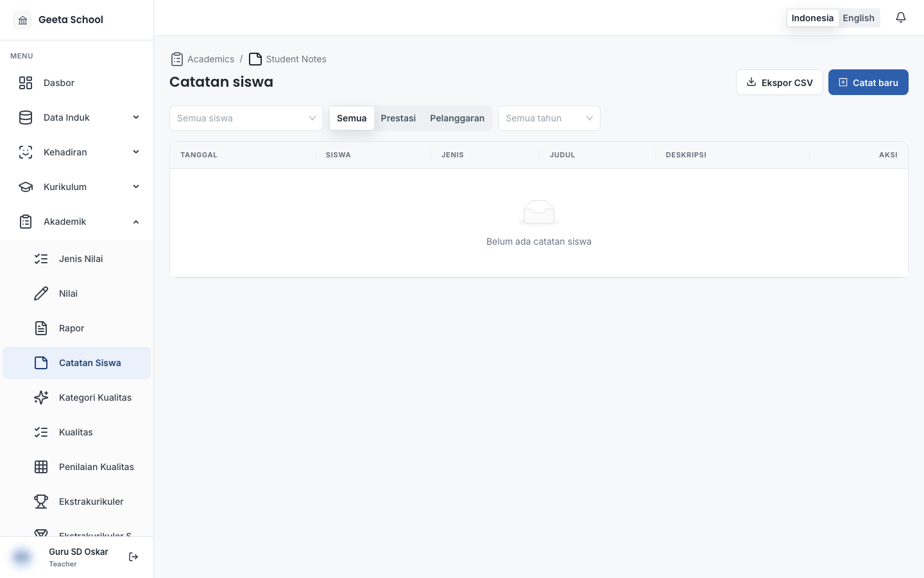The height and width of the screenshot is (578, 924).
Task: Open the Semua siswa dropdown
Action: click(246, 118)
